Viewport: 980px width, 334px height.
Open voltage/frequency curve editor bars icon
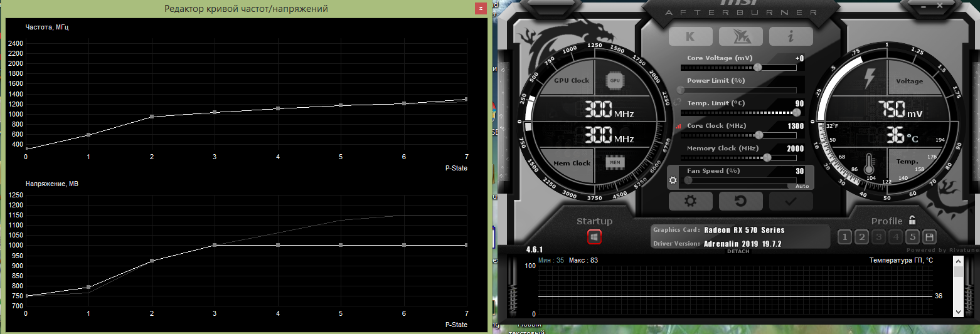pos(678,126)
